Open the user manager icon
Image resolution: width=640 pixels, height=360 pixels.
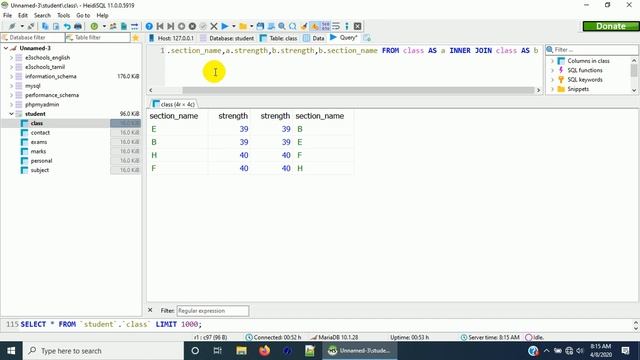pyautogui.click(x=113, y=26)
